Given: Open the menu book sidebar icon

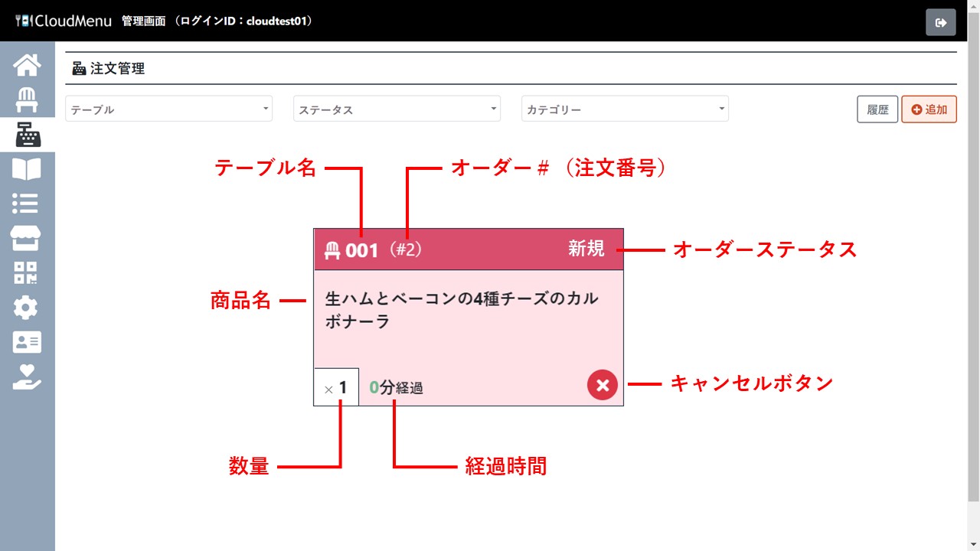Looking at the screenshot, I should tap(27, 169).
